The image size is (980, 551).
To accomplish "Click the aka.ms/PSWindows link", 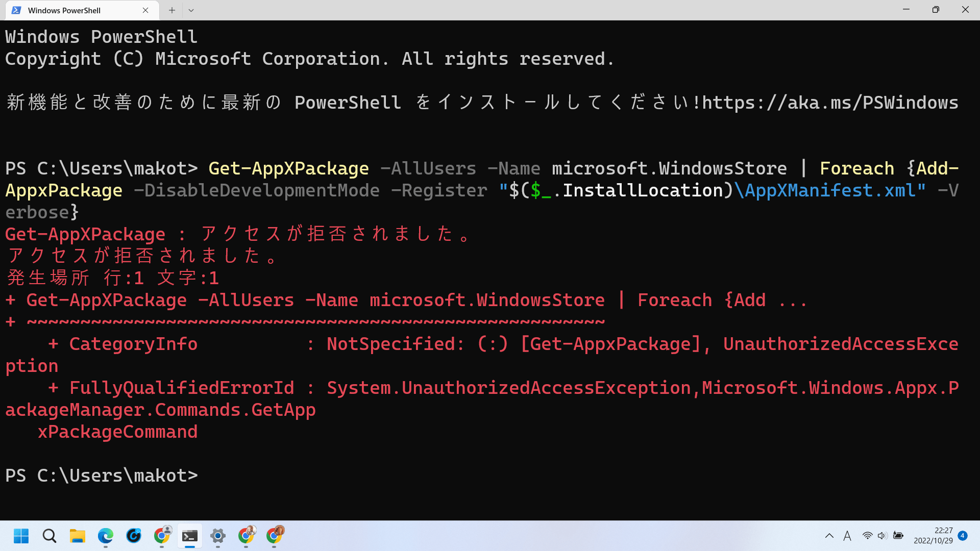I will (830, 103).
